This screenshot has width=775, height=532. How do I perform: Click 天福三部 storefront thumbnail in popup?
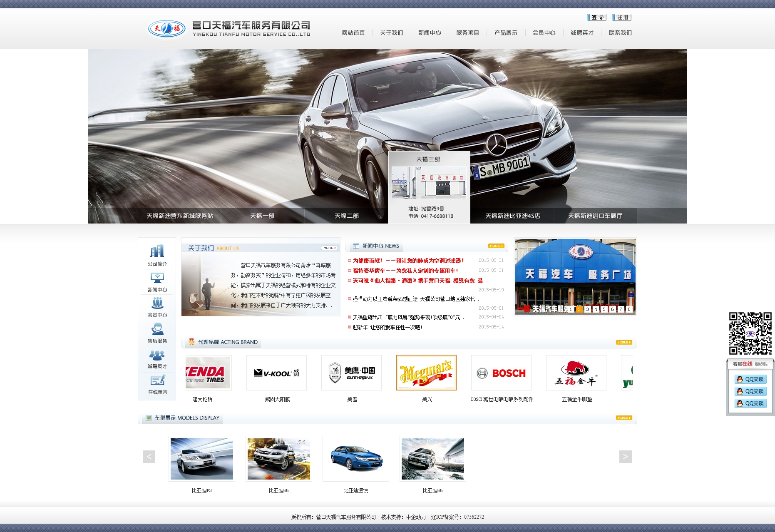429,183
